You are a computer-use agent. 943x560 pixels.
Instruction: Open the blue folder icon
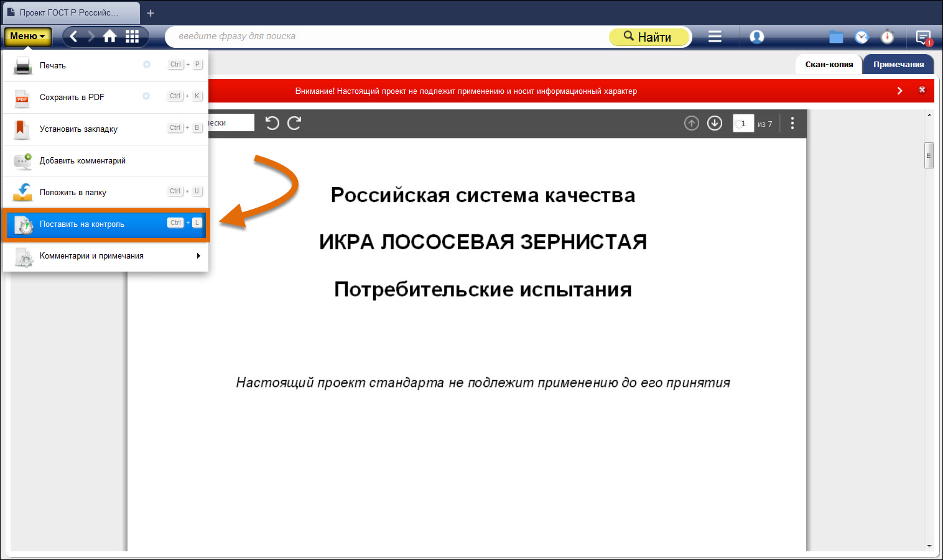[836, 37]
